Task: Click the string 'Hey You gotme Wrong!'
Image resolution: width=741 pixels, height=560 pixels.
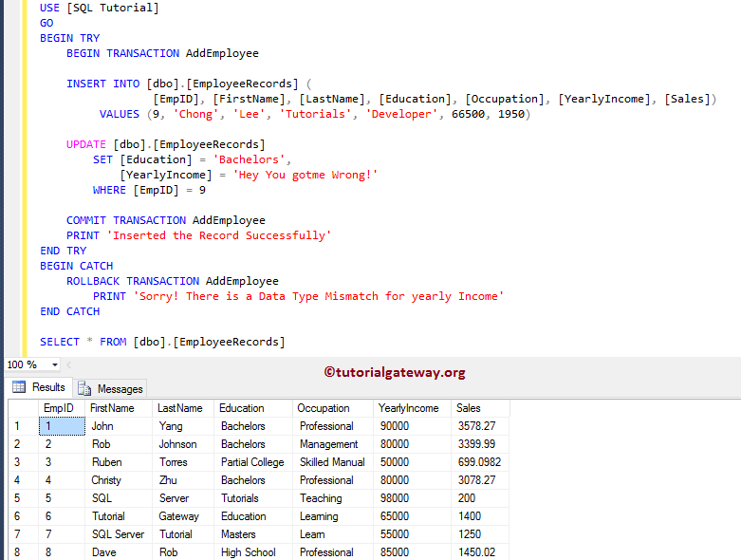Action: [306, 175]
